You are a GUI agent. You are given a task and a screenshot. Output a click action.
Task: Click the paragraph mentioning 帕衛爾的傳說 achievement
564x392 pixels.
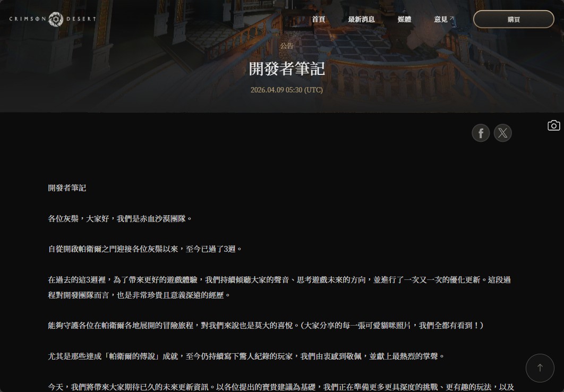pos(246,356)
